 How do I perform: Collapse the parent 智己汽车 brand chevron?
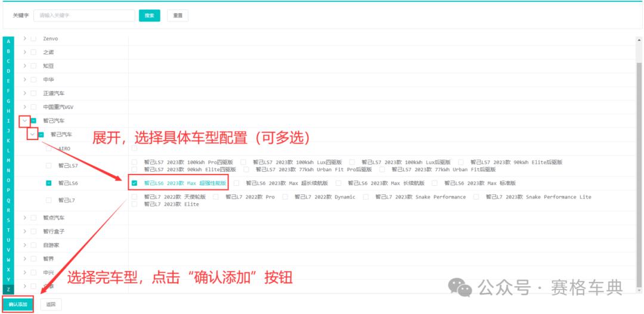24,121
